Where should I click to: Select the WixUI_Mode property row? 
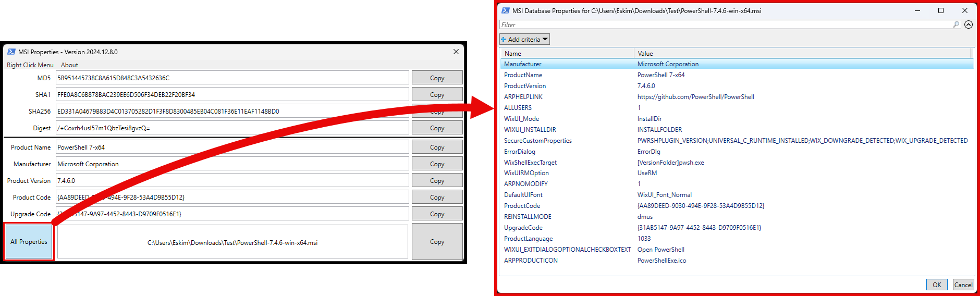[737, 118]
